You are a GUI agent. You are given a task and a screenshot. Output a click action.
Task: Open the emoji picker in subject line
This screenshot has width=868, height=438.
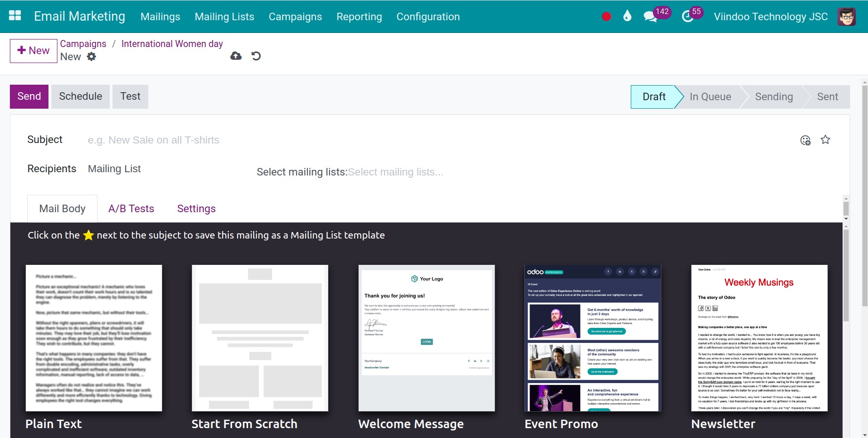tap(805, 140)
